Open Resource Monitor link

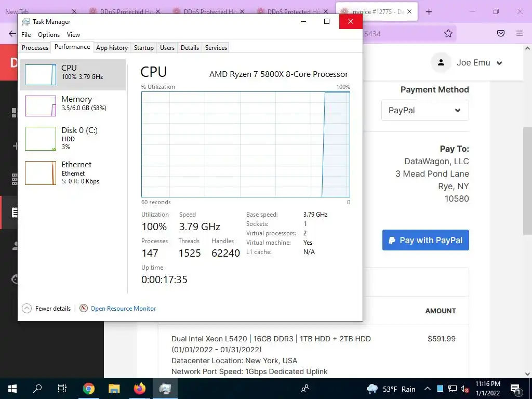(x=123, y=309)
